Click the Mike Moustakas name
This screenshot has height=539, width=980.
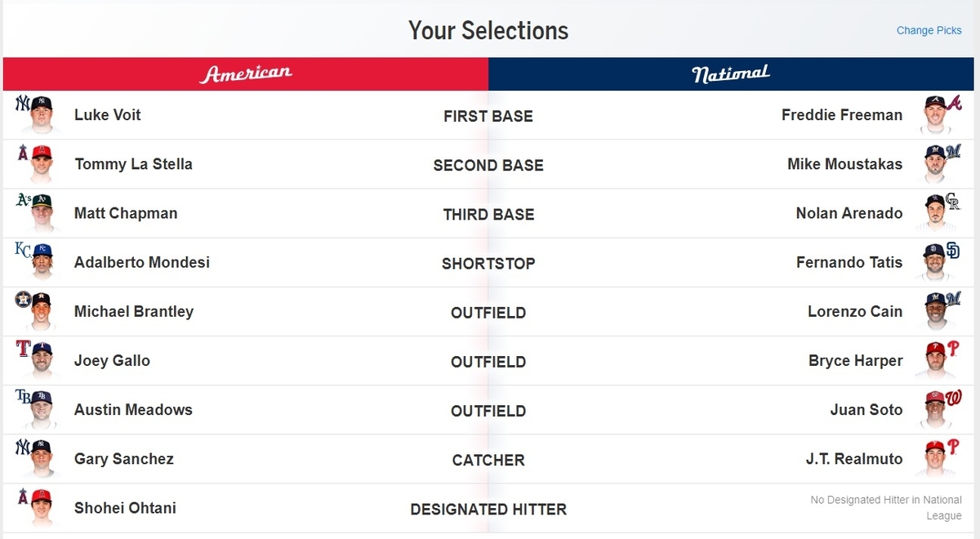pos(845,164)
